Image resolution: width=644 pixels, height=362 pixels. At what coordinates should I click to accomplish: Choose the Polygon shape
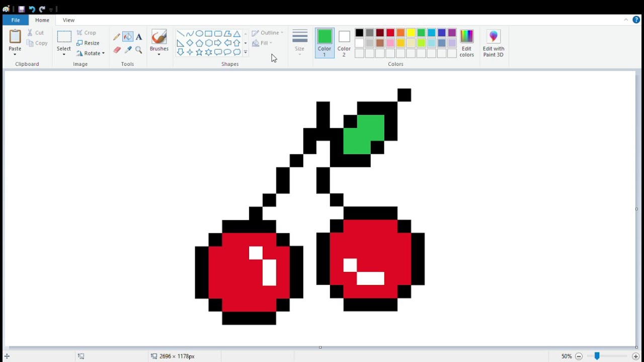227,34
